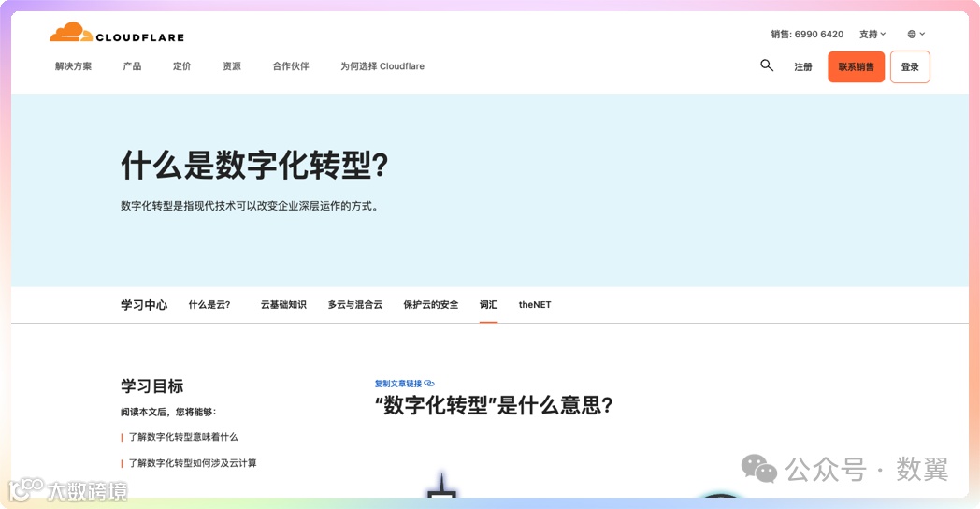
Task: Go to the 定价 page
Action: click(x=181, y=66)
